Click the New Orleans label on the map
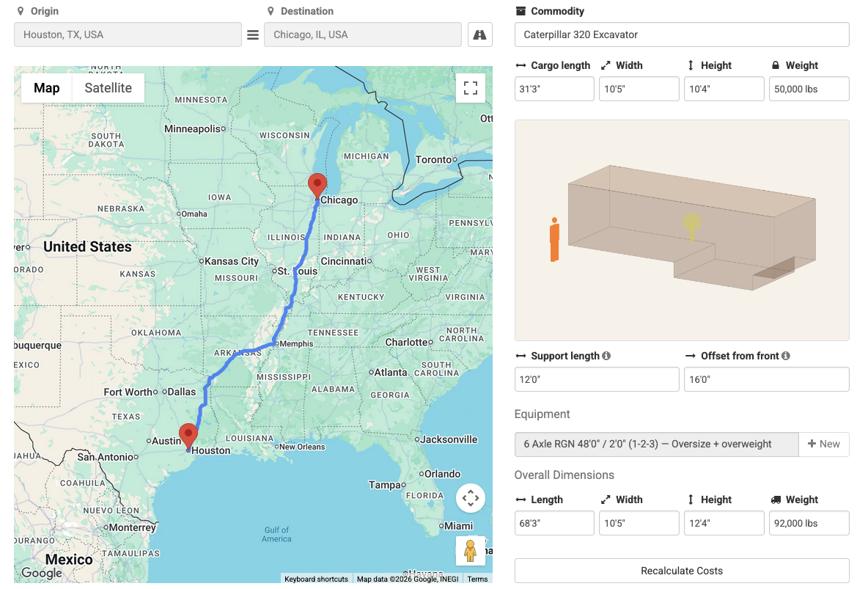868x589 pixels. pyautogui.click(x=302, y=447)
